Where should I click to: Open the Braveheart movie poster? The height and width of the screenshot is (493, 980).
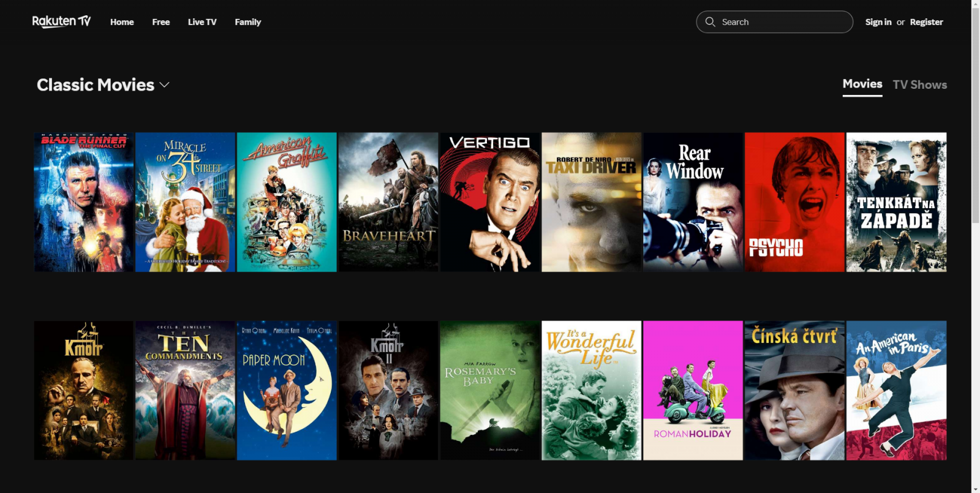point(388,202)
